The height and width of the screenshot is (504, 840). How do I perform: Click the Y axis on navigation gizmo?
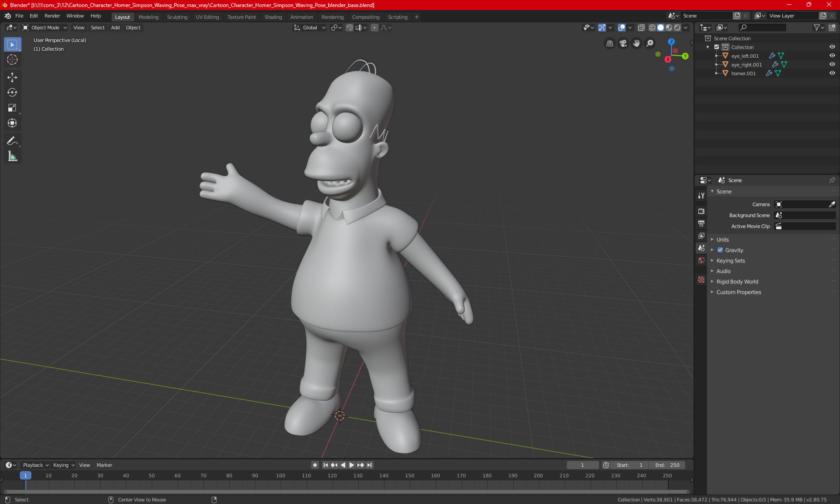pyautogui.click(x=685, y=56)
